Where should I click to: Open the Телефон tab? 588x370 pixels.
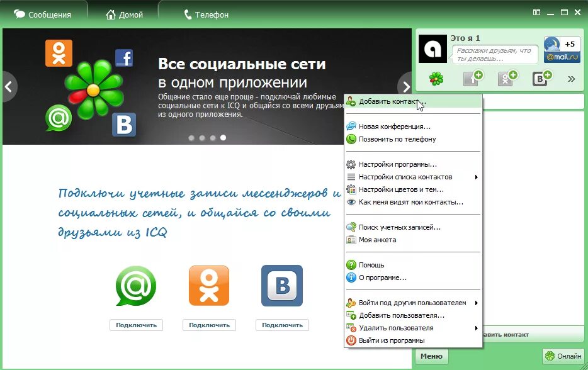[206, 14]
